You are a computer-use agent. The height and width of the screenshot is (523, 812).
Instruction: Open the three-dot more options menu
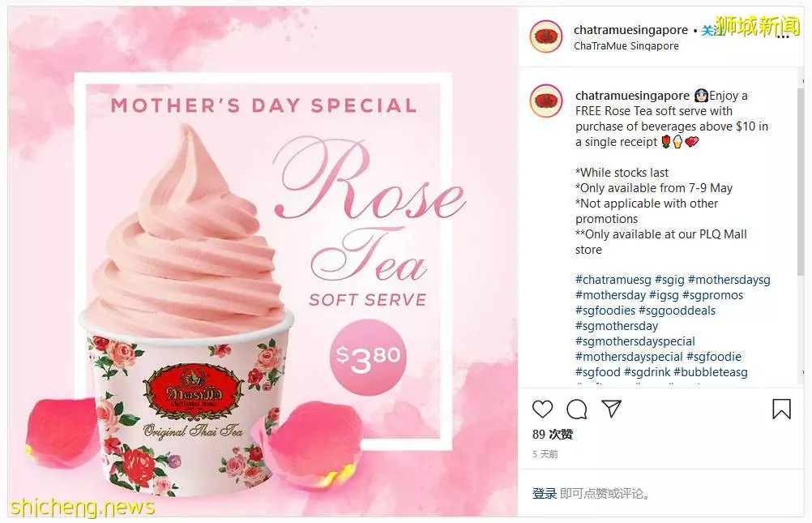783,36
